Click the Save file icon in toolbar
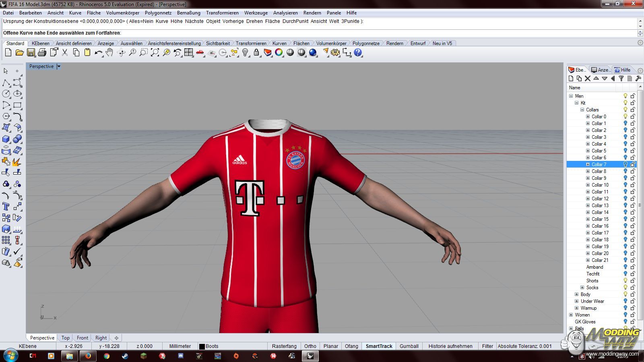 pos(31,53)
